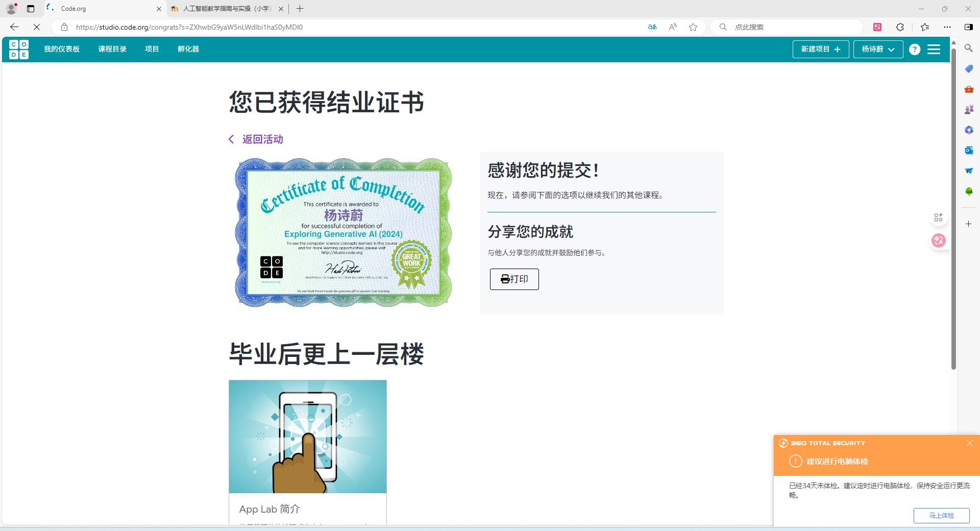Go back using browser back arrow
The height and width of the screenshot is (531, 980).
tap(14, 27)
